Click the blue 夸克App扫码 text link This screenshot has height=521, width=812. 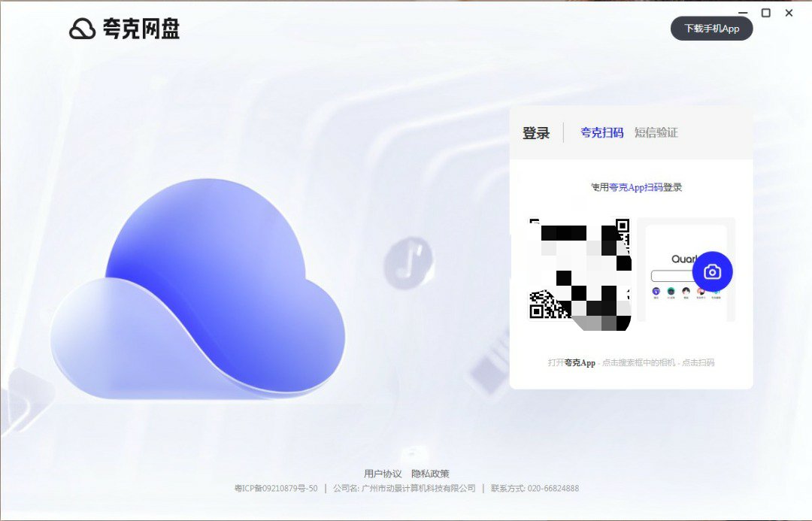coord(635,187)
